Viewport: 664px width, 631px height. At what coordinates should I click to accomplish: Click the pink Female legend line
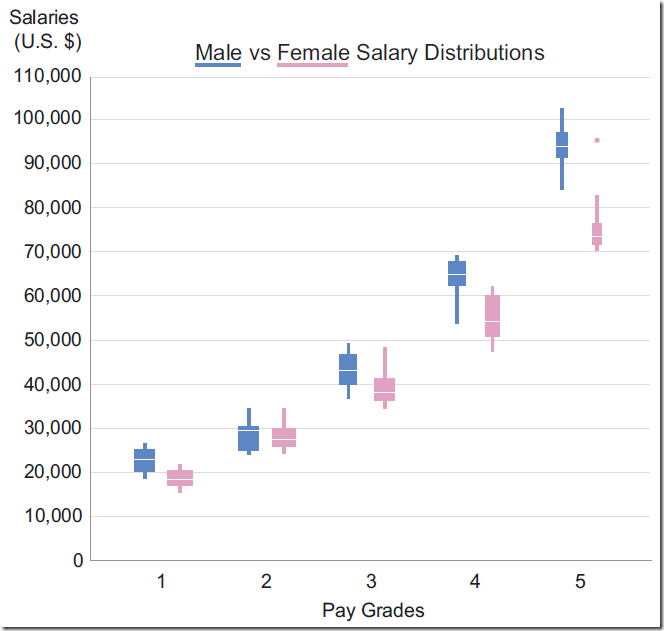[313, 65]
